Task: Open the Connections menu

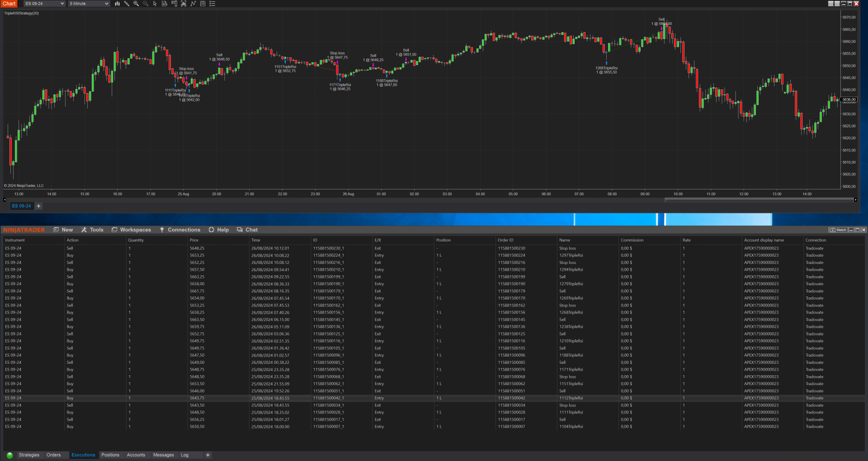Action: click(x=180, y=230)
